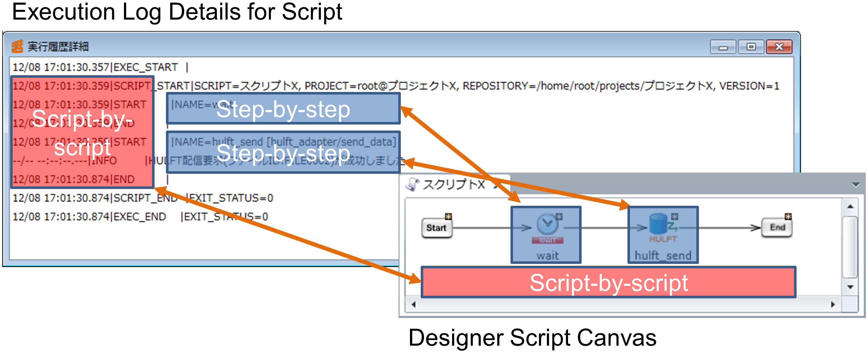The width and height of the screenshot is (868, 353).
Task: Click canvas horizontal scrollbar right arrow
Action: coord(833,305)
